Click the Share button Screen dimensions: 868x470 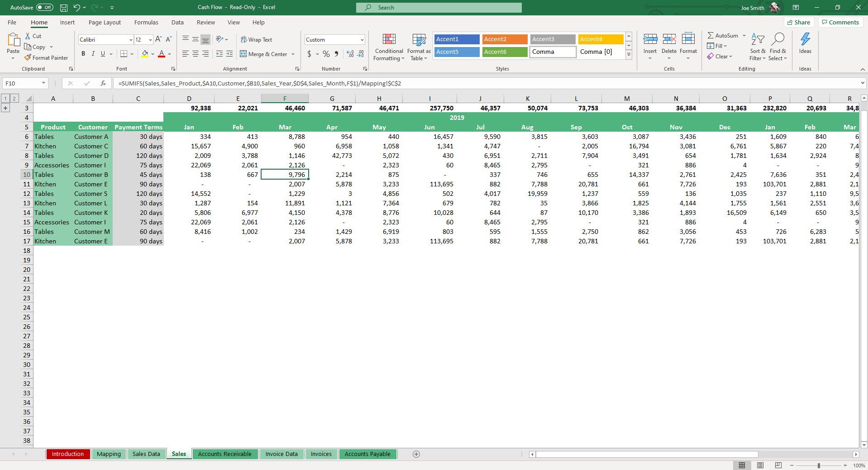799,23
